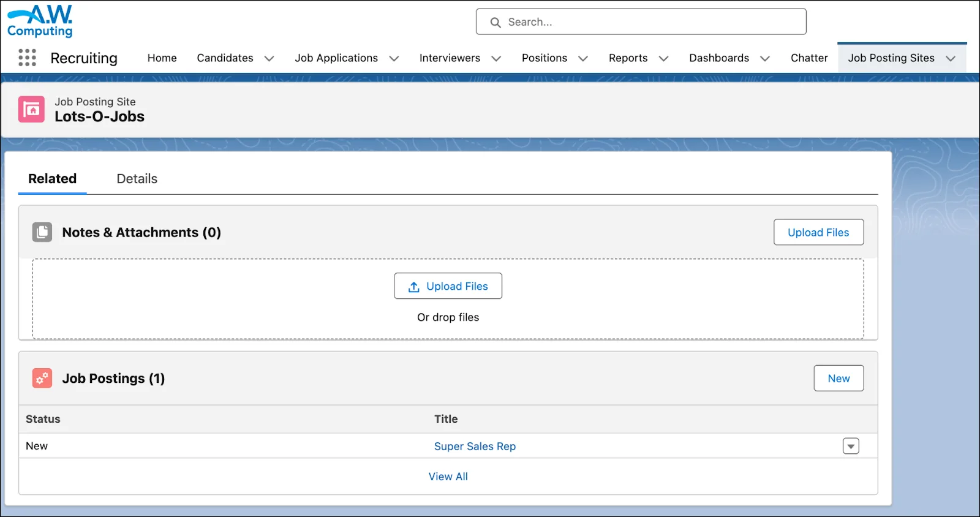980x517 pixels.
Task: Open the Positions tab
Action: (545, 58)
